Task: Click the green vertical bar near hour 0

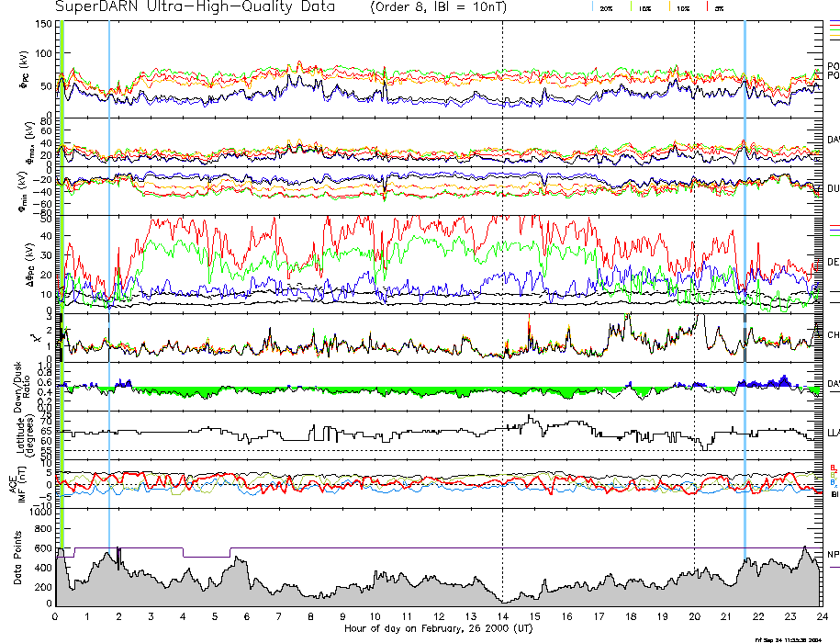Action: click(x=62, y=276)
